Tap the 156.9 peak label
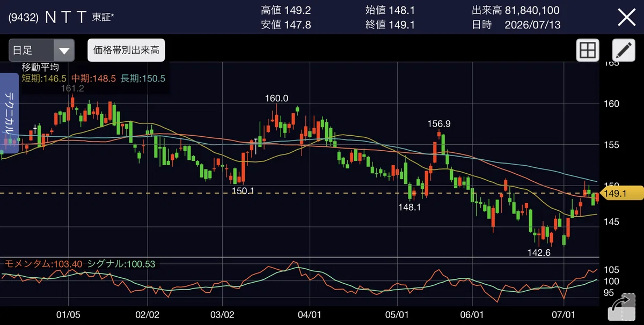Viewport: 644px width, 325px height. coord(439,123)
